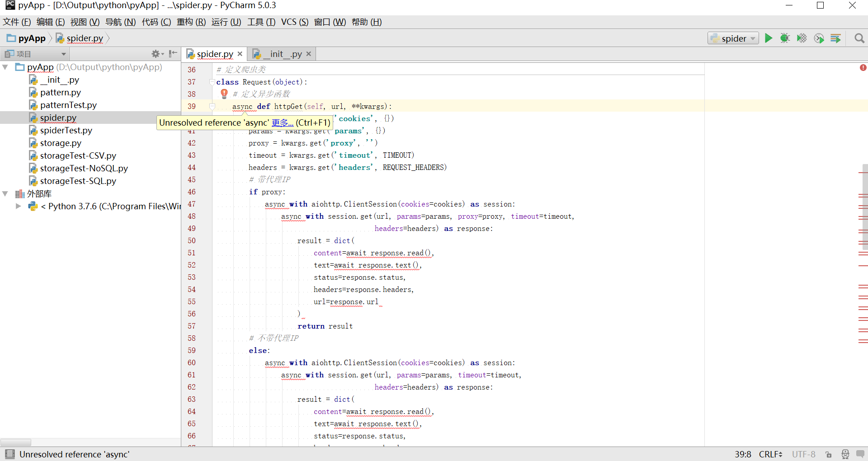The width and height of the screenshot is (868, 461).
Task: Click the scroll-from-source arrows icon
Action: click(x=173, y=53)
